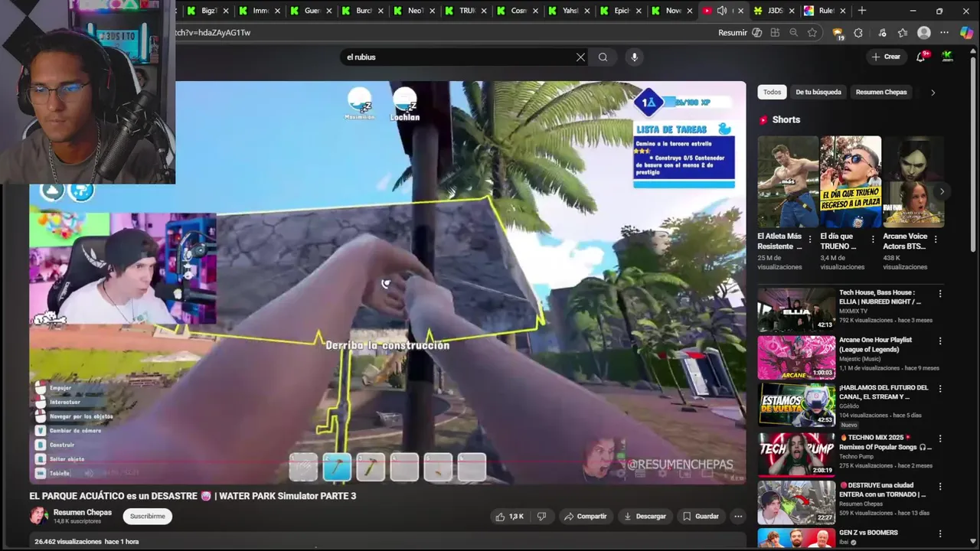Click the page vertical scrollbar
Viewport: 980px width, 551px height.
pos(974,153)
